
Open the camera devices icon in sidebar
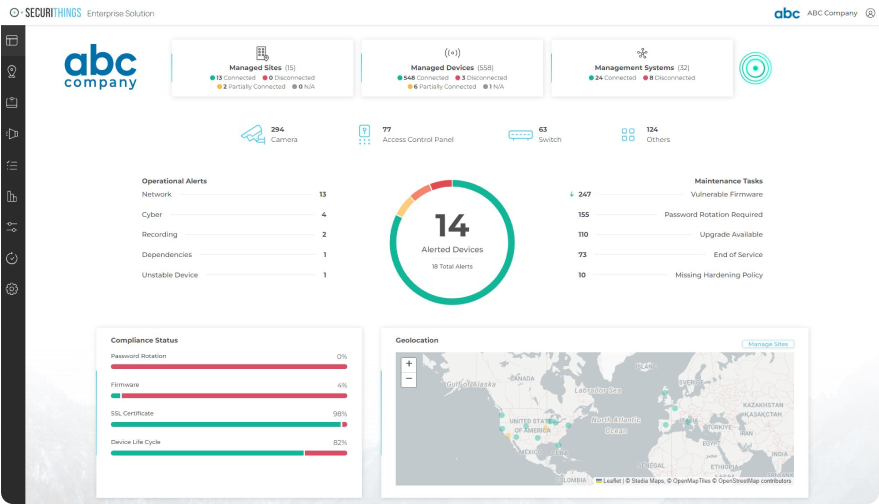[12, 133]
